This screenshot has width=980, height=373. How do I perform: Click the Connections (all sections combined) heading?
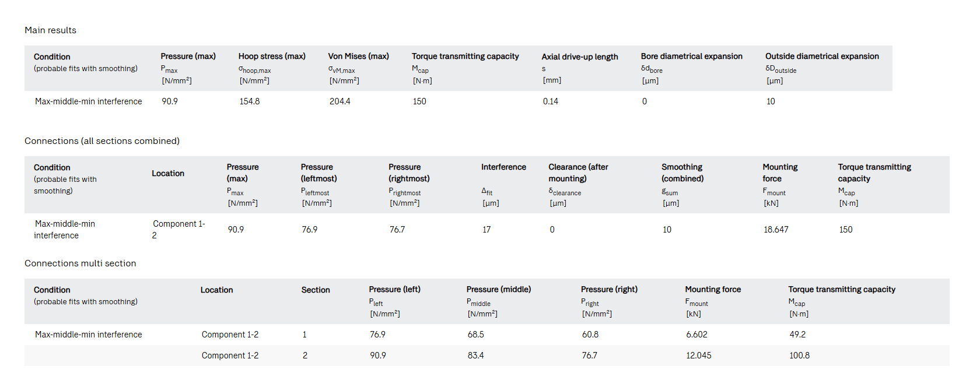pyautogui.click(x=101, y=141)
